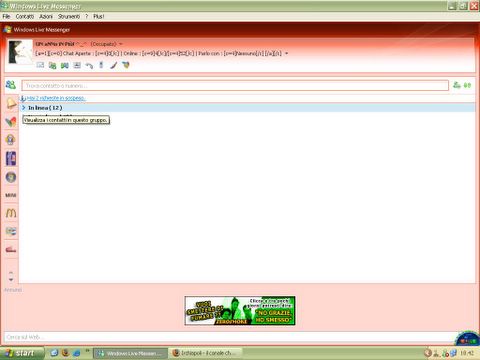Image resolution: width=480 pixels, height=360 pixels.
Task: Open the Contatti menu
Action: [x=25, y=16]
